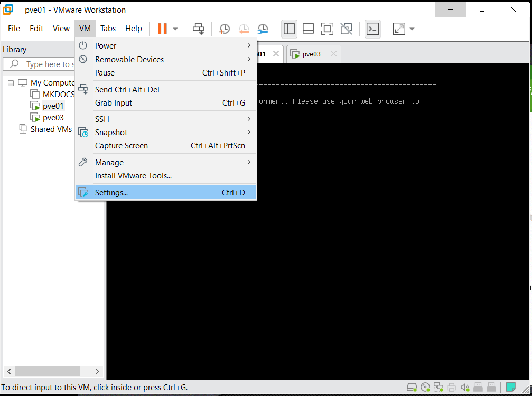Screen dimensions: 532x396
Task: Choose Grab Input menu entry
Action: click(x=166, y=103)
